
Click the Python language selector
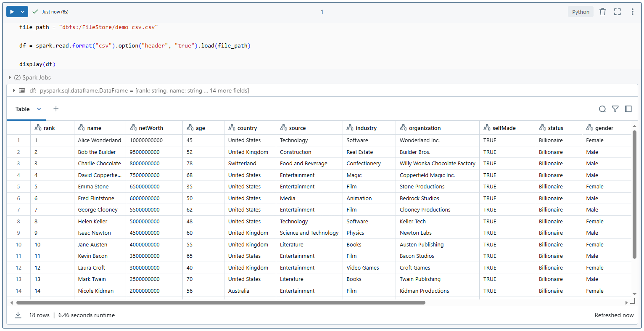pos(581,12)
